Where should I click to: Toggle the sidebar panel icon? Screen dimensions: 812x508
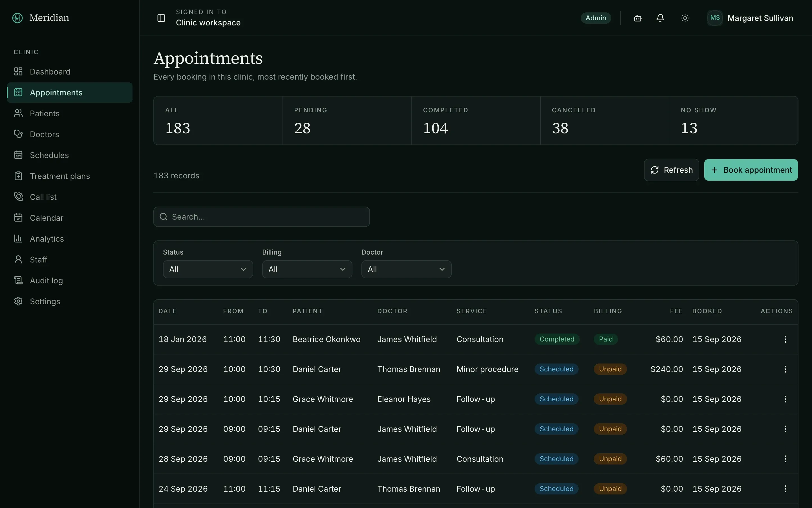(161, 18)
